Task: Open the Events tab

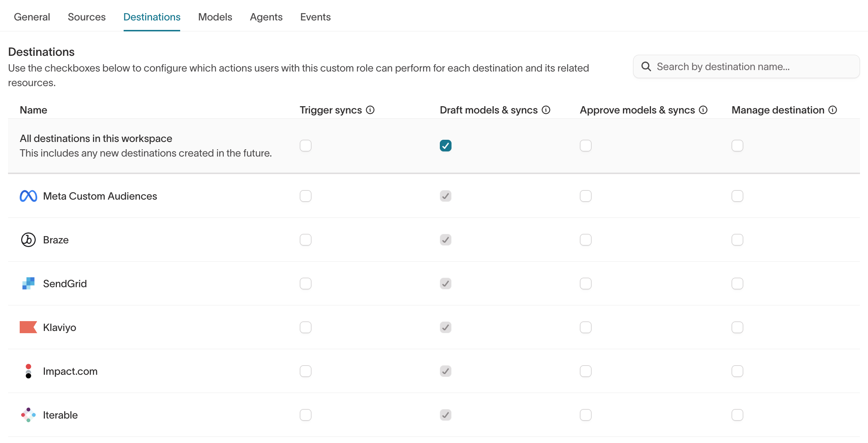Action: (315, 17)
